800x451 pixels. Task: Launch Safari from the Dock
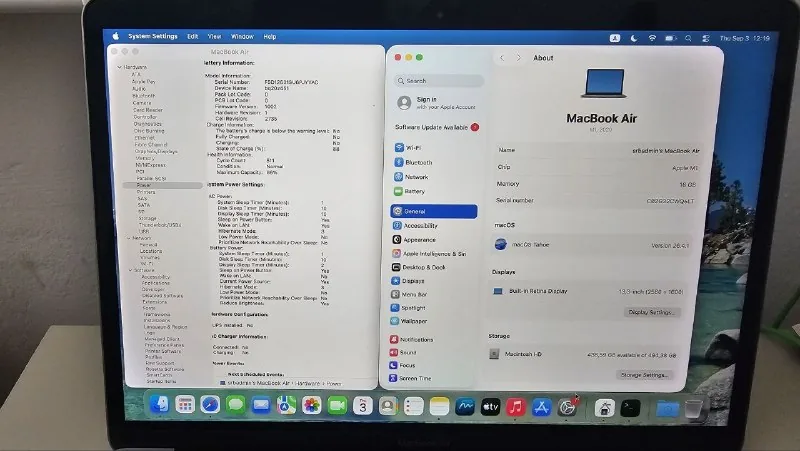pos(210,405)
